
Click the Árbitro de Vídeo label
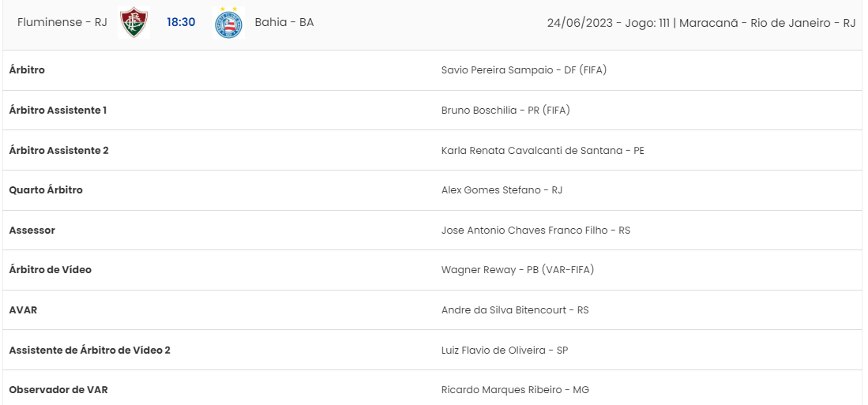point(51,270)
